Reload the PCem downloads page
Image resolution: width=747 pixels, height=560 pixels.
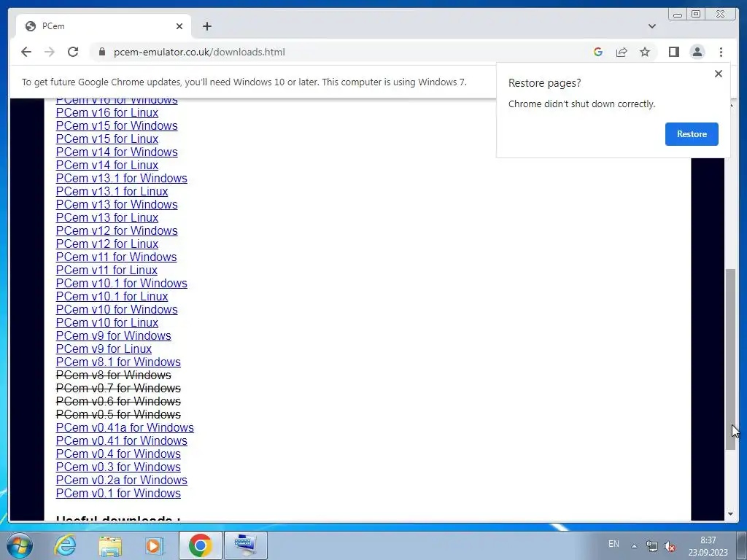(73, 52)
